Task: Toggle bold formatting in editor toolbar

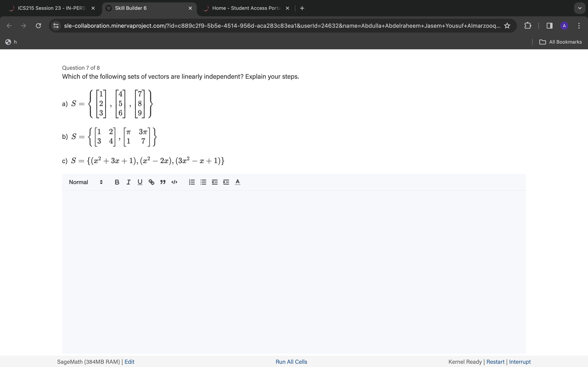Action: 117,182
